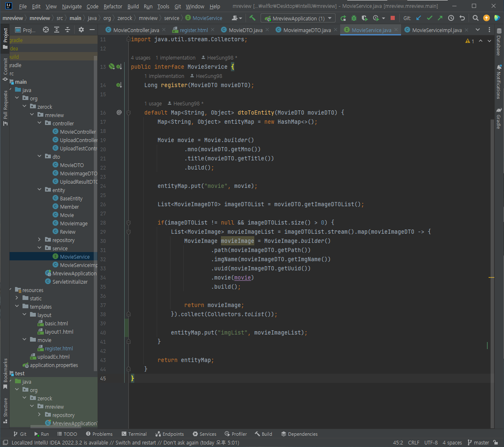The image size is (504, 447).
Task: Expand all in Project panel
Action: click(x=57, y=30)
